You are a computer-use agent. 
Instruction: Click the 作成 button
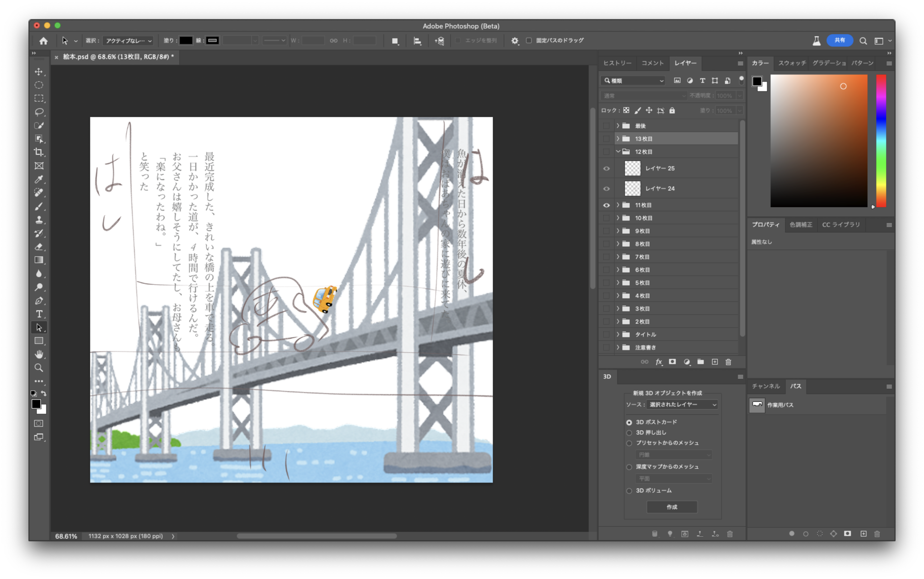click(x=672, y=507)
